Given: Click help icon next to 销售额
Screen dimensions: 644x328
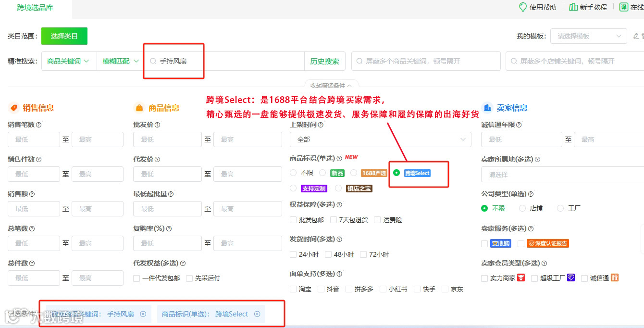Looking at the screenshot, I should click(x=32, y=194).
